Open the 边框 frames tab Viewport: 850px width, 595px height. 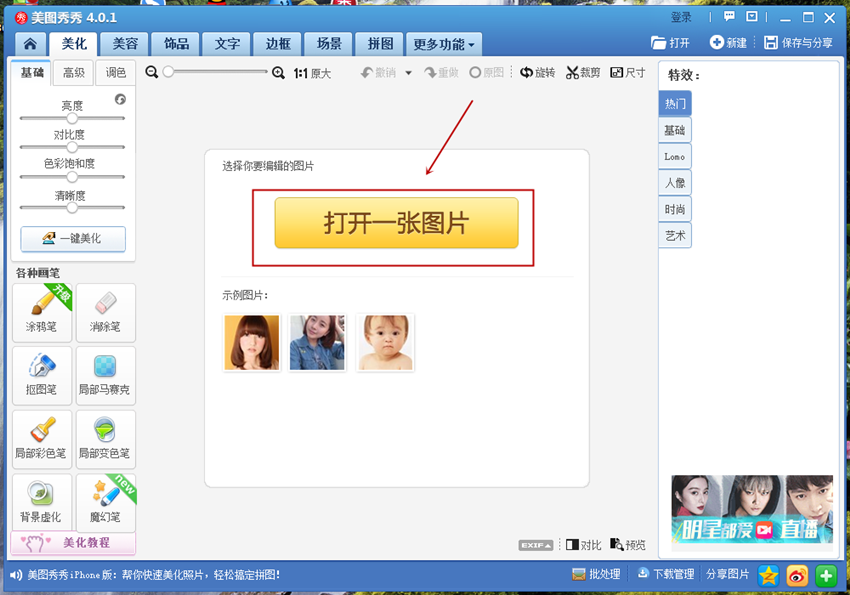coord(278,44)
